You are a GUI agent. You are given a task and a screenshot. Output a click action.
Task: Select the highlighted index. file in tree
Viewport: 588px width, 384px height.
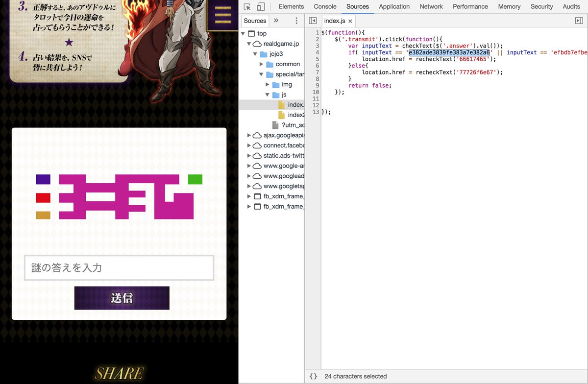(272, 105)
